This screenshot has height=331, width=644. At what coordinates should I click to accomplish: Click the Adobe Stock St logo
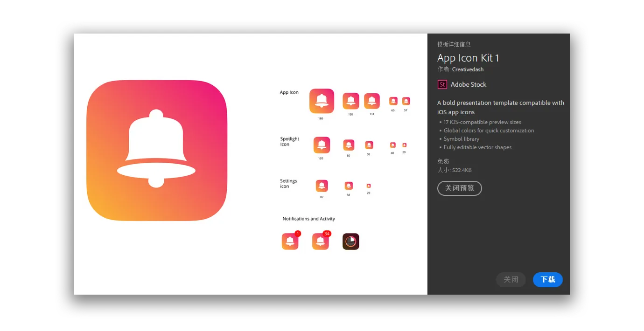pyautogui.click(x=442, y=84)
